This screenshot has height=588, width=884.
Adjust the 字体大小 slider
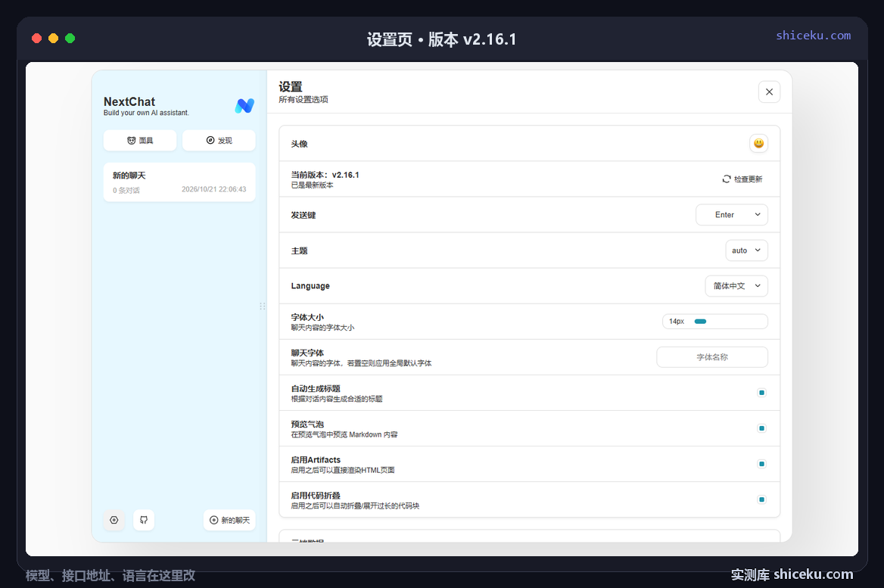715,322
